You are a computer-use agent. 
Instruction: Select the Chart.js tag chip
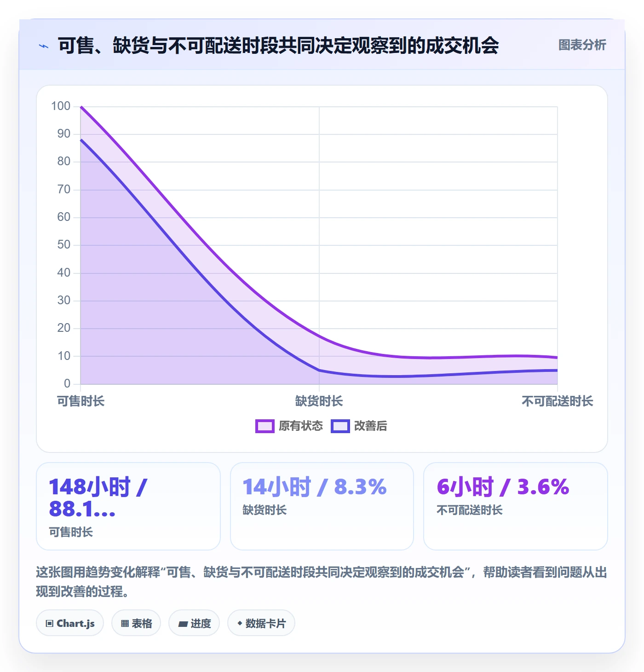tap(70, 623)
